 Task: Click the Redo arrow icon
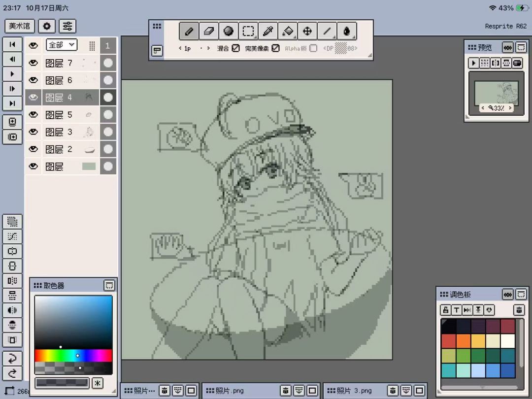[12, 373]
